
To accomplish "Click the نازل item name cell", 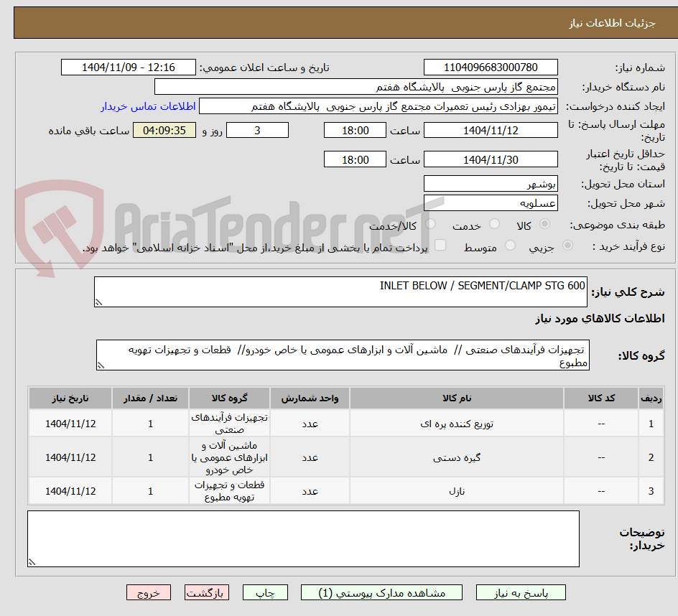I will pyautogui.click(x=457, y=491).
